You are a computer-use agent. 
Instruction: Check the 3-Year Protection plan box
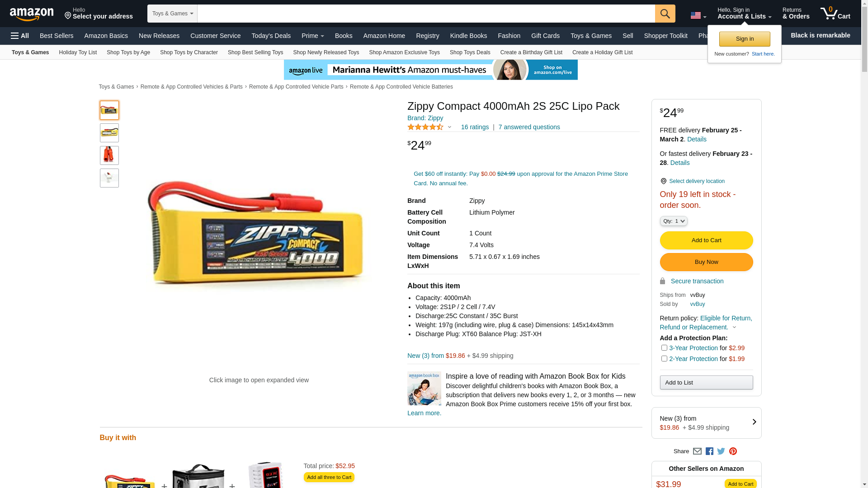tap(664, 347)
